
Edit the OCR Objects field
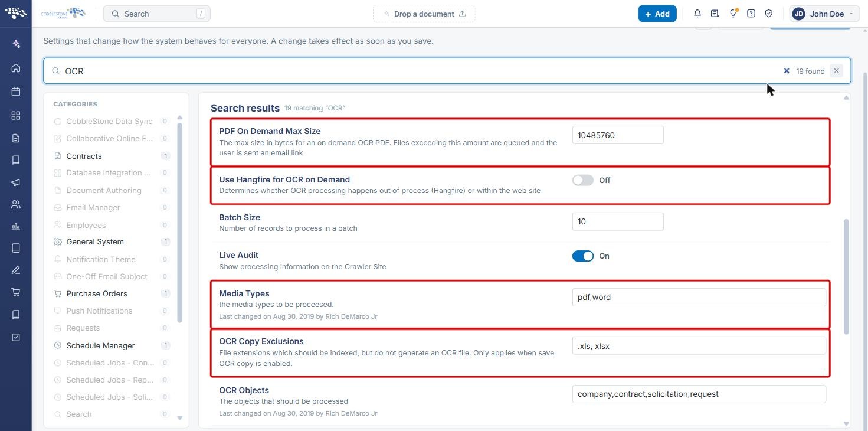click(x=699, y=394)
